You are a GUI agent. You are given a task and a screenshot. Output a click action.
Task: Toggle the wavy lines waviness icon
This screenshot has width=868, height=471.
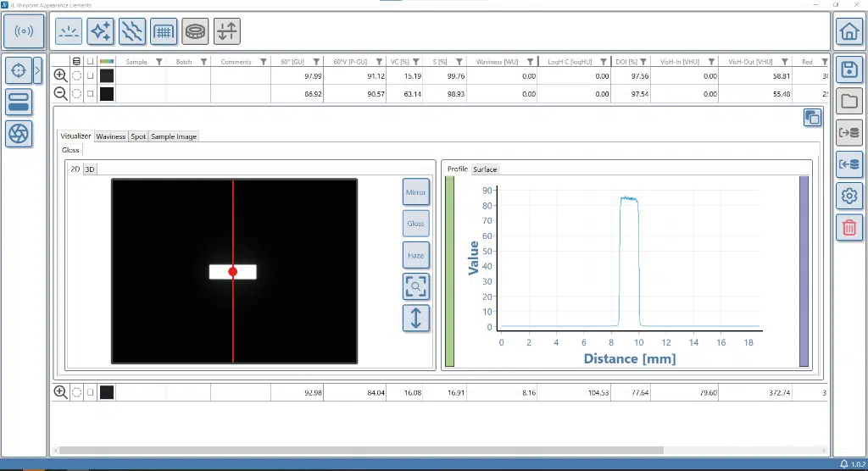point(131,31)
